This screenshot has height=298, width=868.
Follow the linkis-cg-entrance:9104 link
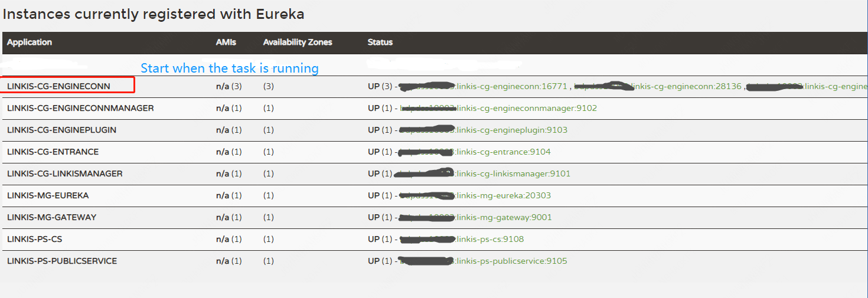pyautogui.click(x=503, y=152)
